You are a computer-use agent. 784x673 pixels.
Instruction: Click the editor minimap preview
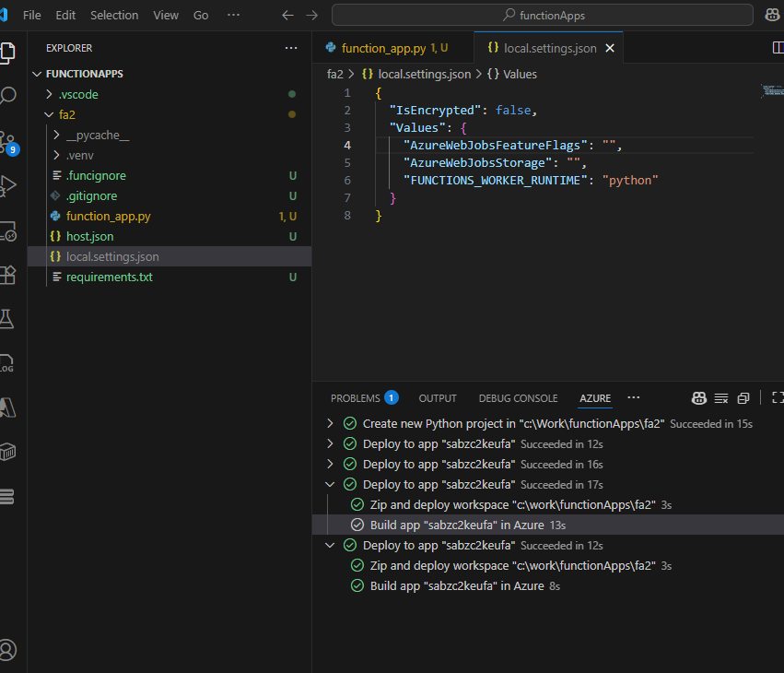click(x=773, y=90)
